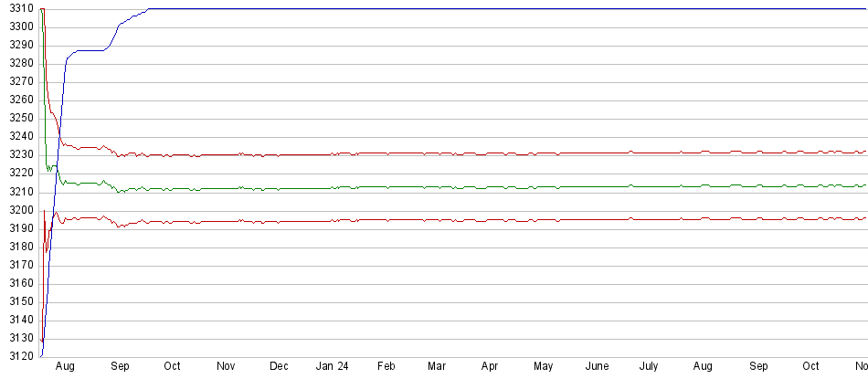Select the 'July' label on the time axis

click(649, 366)
